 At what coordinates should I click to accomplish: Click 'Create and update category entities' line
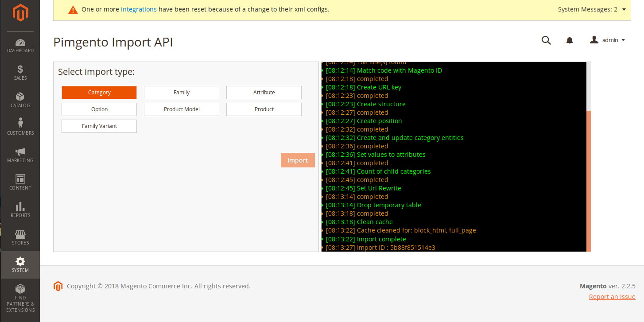click(x=395, y=138)
